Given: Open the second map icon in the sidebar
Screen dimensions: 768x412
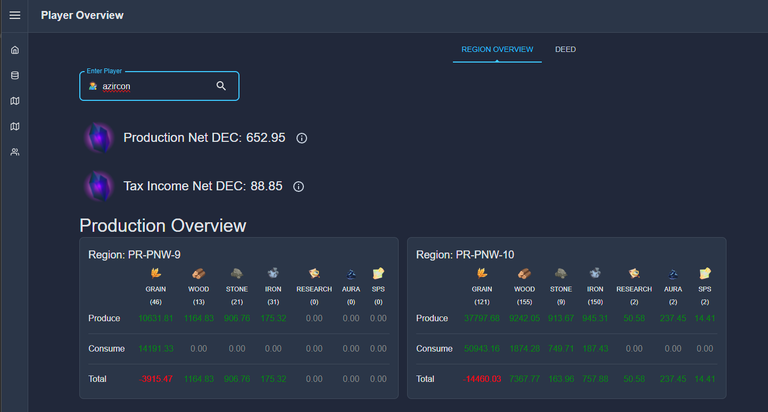Looking at the screenshot, I should [15, 126].
